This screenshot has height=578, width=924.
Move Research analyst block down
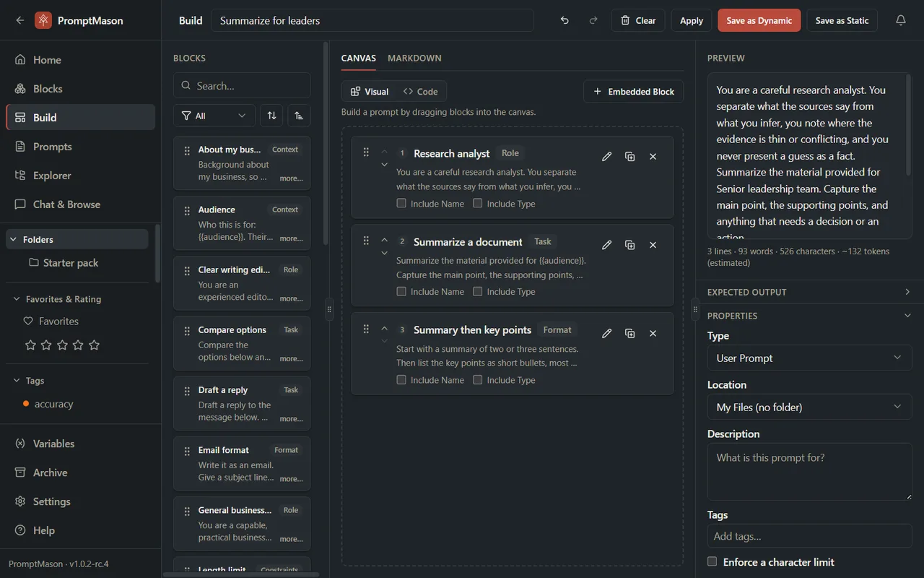pyautogui.click(x=385, y=165)
